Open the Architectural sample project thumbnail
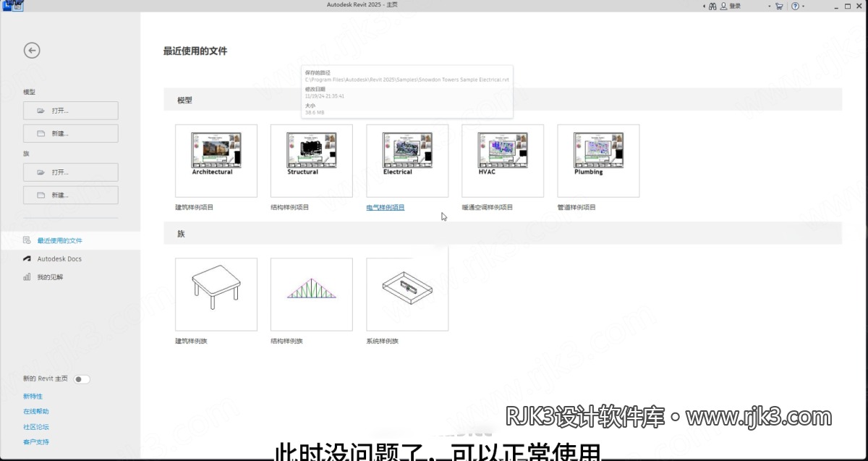 [x=216, y=161]
